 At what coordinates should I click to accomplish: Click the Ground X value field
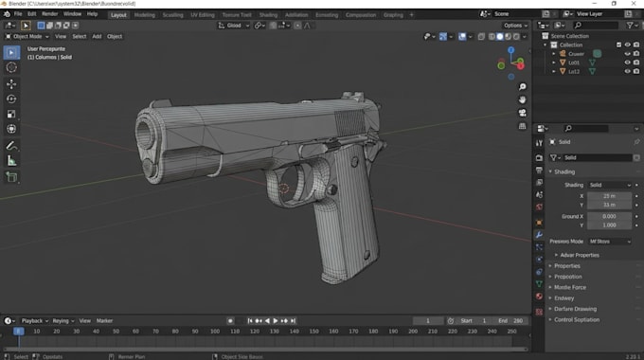609,216
